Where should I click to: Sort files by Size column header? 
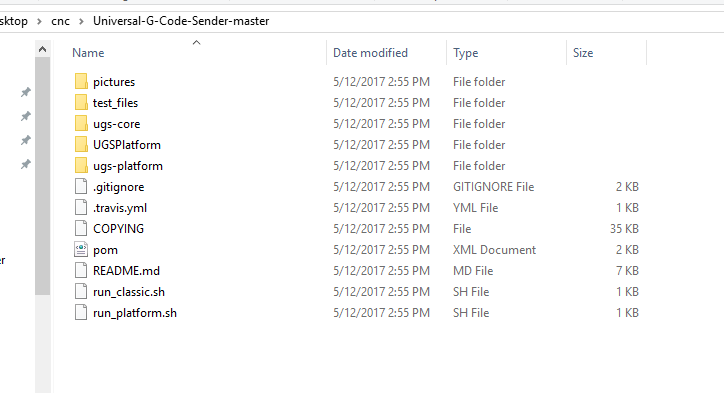coord(583,53)
